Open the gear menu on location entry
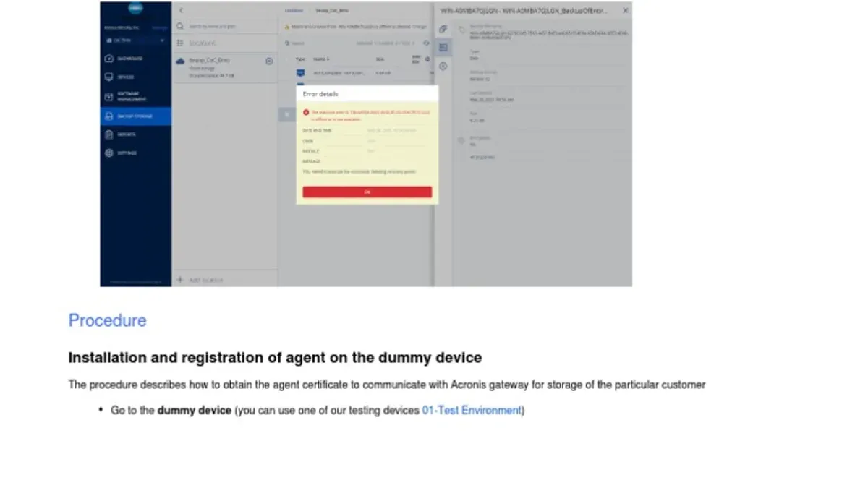The width and height of the screenshot is (868, 488). pos(269,61)
